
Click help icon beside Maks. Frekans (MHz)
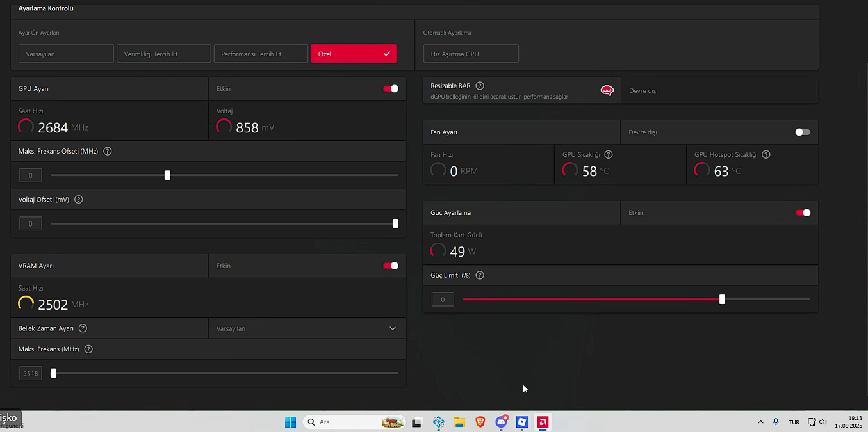coord(88,349)
